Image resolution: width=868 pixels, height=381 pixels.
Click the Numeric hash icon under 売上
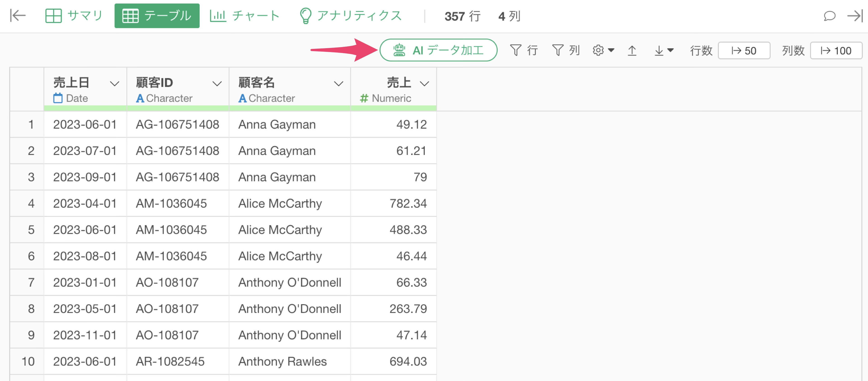click(364, 98)
